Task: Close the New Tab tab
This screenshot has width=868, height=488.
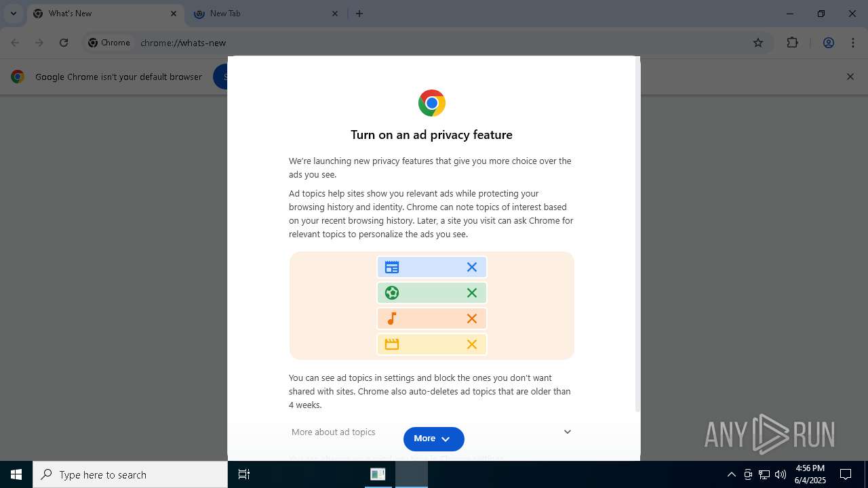Action: pos(335,14)
